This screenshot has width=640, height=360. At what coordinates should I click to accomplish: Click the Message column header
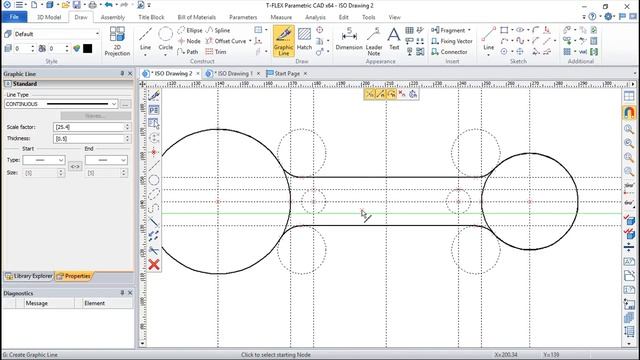tap(37, 303)
